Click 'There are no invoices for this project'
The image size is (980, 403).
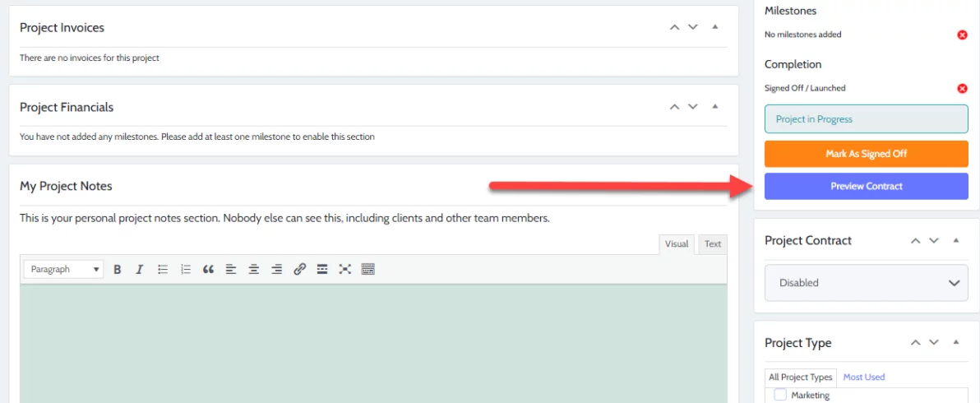click(x=90, y=58)
